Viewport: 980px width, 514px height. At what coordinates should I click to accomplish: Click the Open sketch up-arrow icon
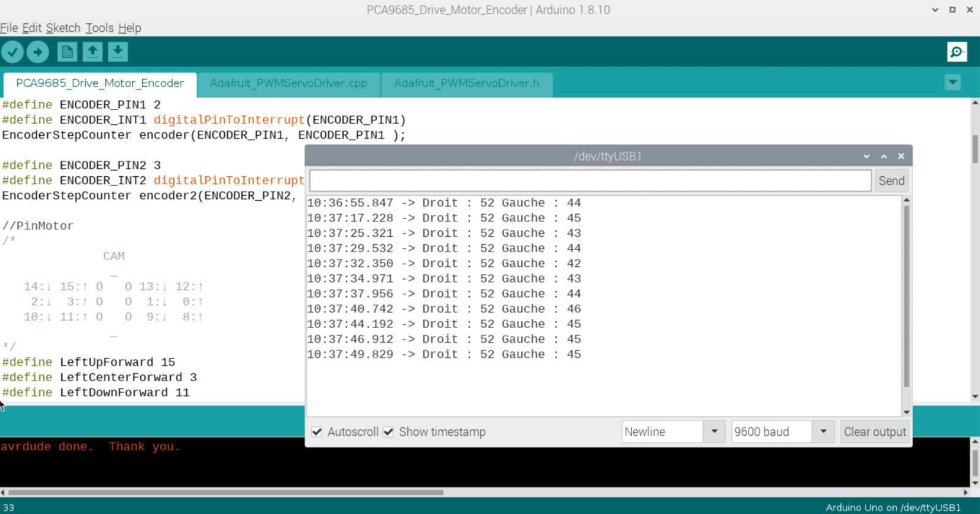92,52
